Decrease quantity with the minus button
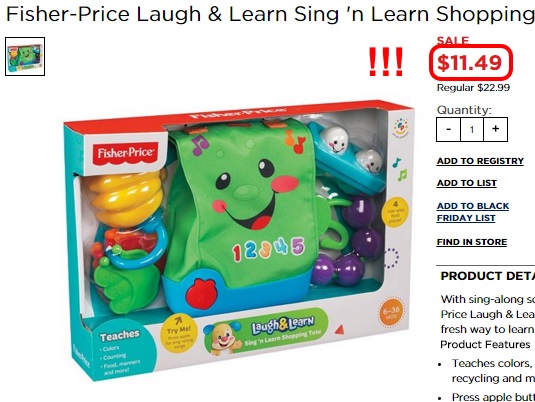 coord(448,129)
